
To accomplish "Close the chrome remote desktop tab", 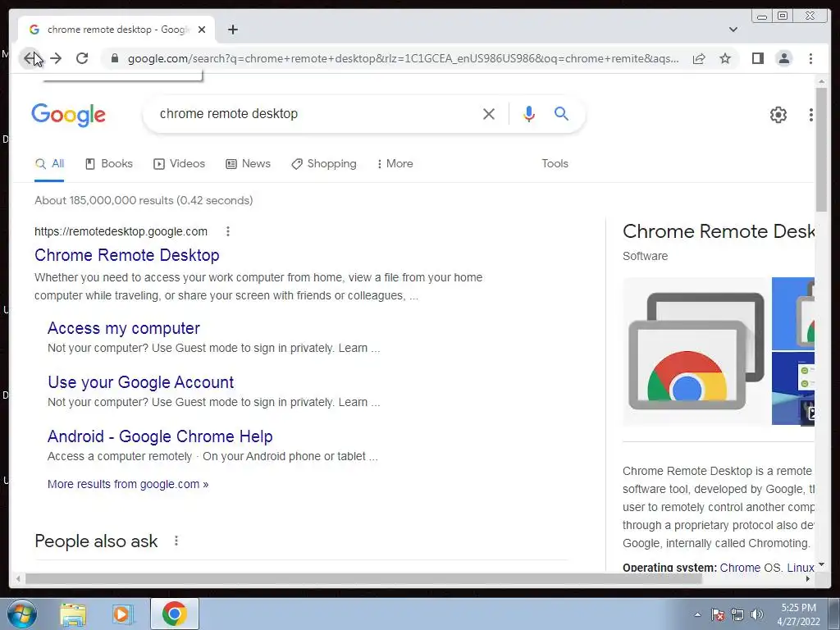I will [x=202, y=30].
